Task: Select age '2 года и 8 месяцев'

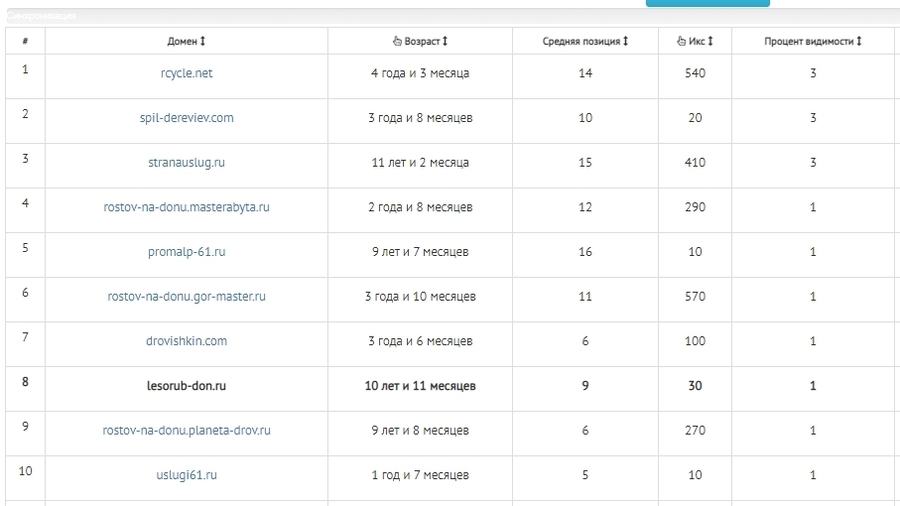Action: [x=420, y=207]
